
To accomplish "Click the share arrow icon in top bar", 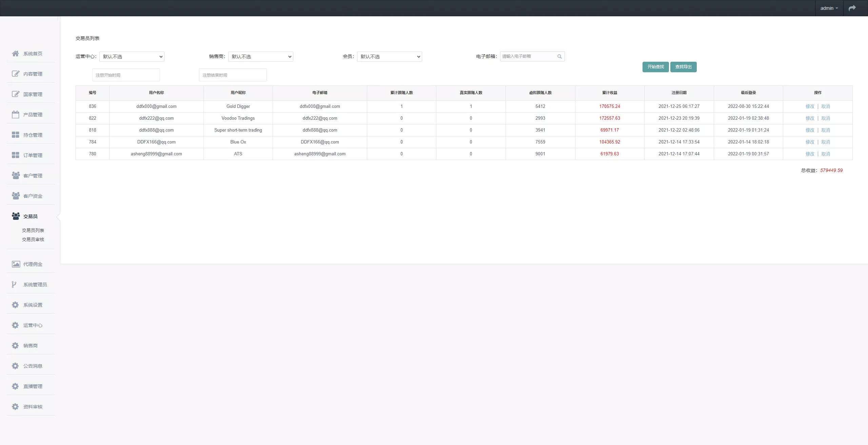I will click(x=852, y=8).
